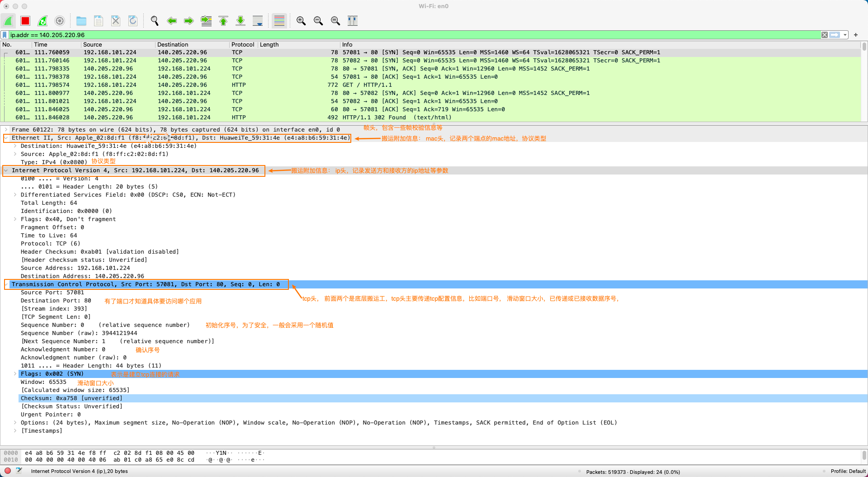Restart the current capture
Image resolution: width=868 pixels, height=477 pixels.
(x=42, y=21)
